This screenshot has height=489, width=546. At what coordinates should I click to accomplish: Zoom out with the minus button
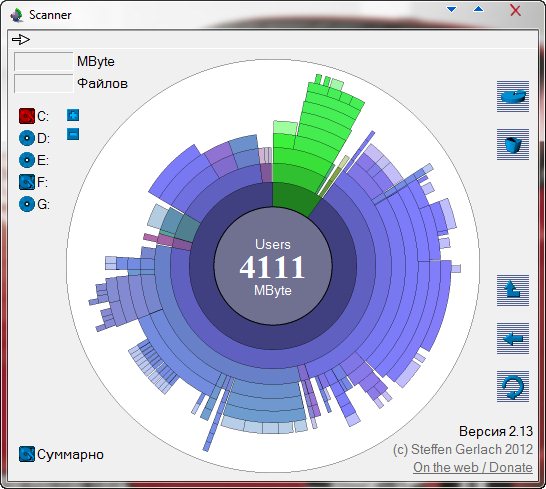coord(73,134)
